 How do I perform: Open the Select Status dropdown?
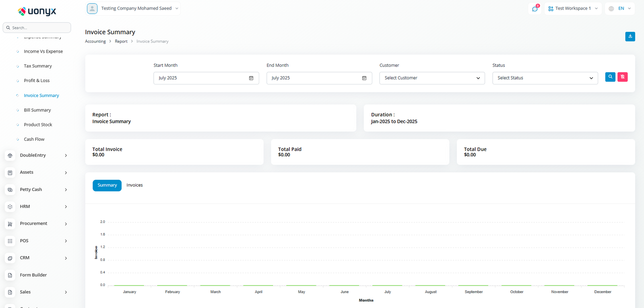coord(545,78)
